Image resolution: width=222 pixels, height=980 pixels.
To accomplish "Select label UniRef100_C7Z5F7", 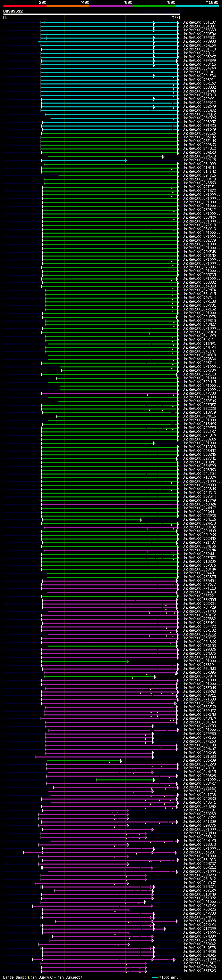I will point(199,405).
